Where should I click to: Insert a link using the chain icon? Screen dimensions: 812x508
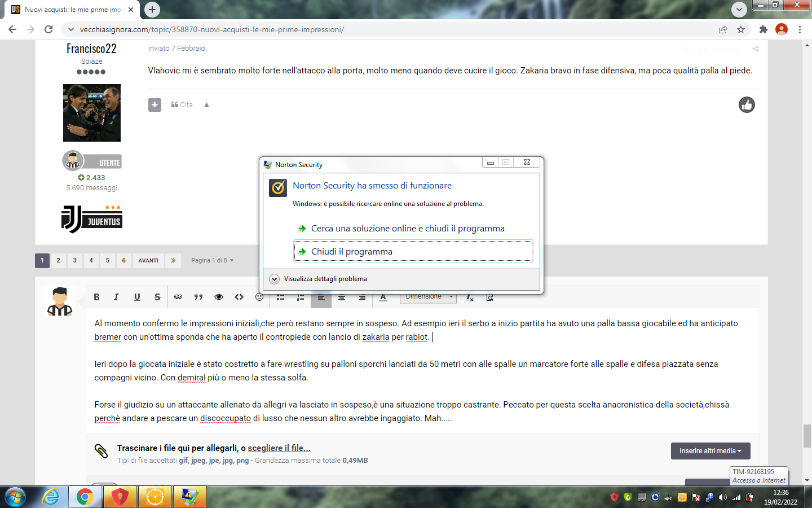(x=178, y=297)
